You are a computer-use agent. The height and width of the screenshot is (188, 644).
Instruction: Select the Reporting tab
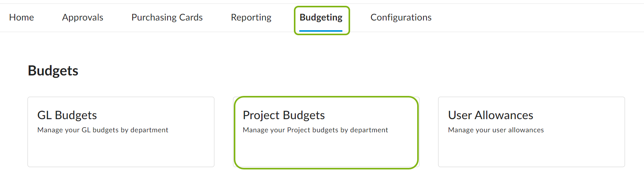(x=251, y=17)
